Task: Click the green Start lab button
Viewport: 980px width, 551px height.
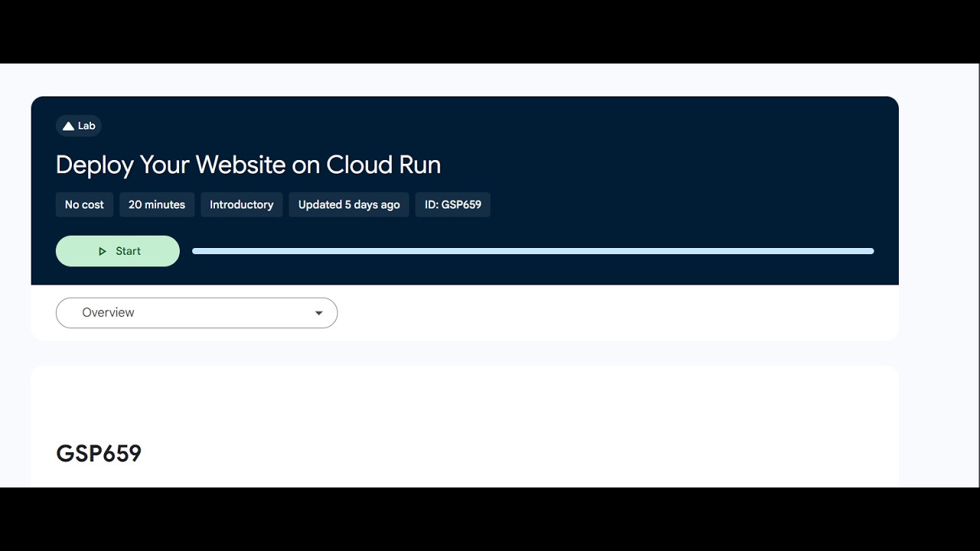Action: coord(118,251)
